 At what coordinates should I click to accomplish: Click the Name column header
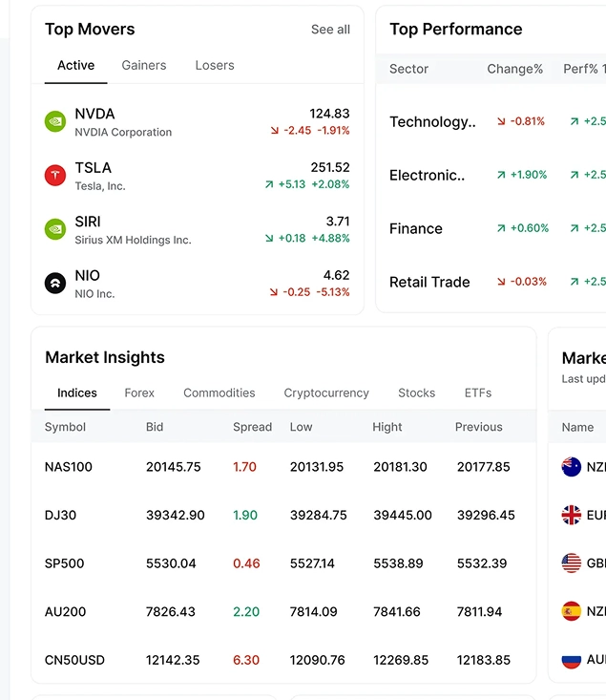pos(577,427)
